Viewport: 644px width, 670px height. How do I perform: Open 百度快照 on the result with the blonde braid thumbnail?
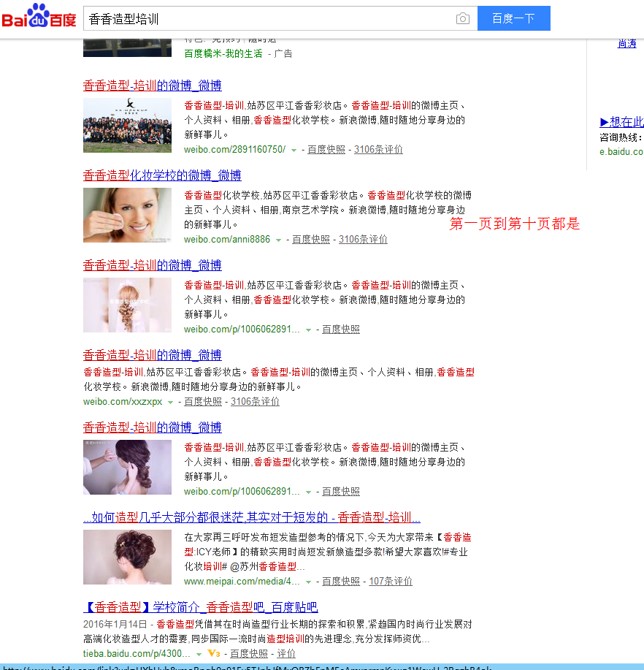[341, 330]
